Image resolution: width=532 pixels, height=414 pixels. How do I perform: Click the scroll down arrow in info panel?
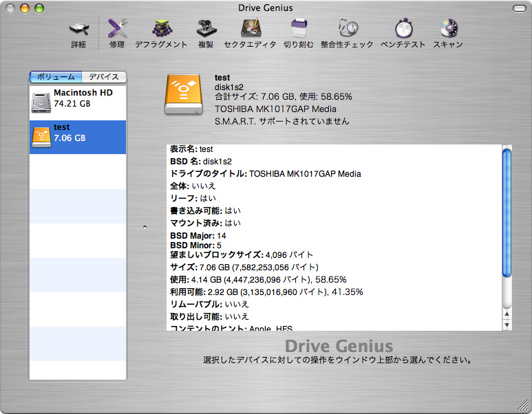tap(507, 325)
